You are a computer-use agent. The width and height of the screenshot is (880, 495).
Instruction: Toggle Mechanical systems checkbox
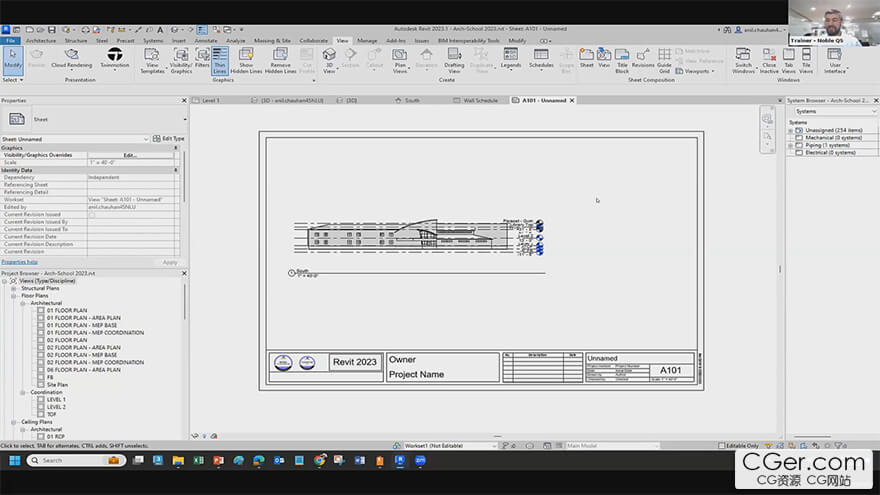(x=799, y=138)
